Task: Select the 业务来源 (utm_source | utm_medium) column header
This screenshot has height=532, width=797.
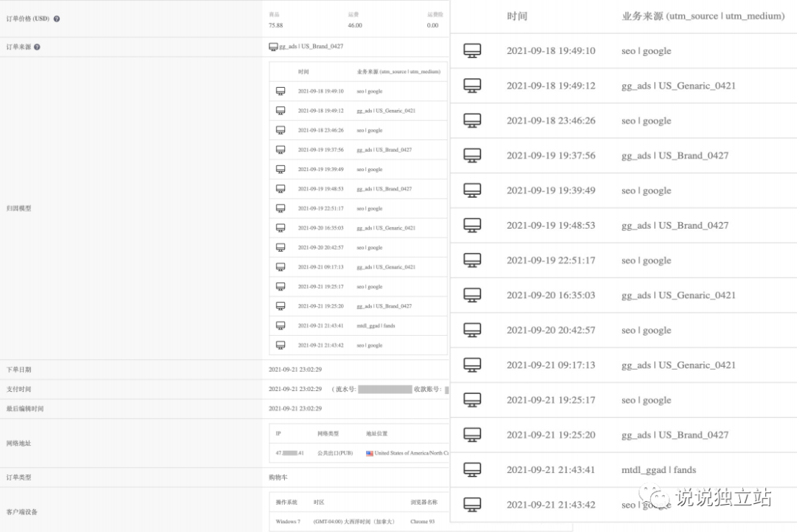Action: [705, 15]
